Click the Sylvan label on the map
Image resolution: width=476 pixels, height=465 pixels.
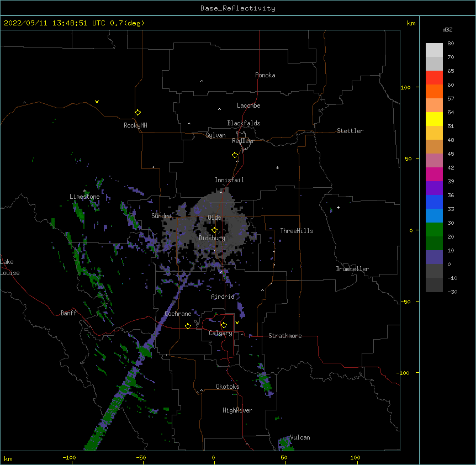[x=215, y=135]
